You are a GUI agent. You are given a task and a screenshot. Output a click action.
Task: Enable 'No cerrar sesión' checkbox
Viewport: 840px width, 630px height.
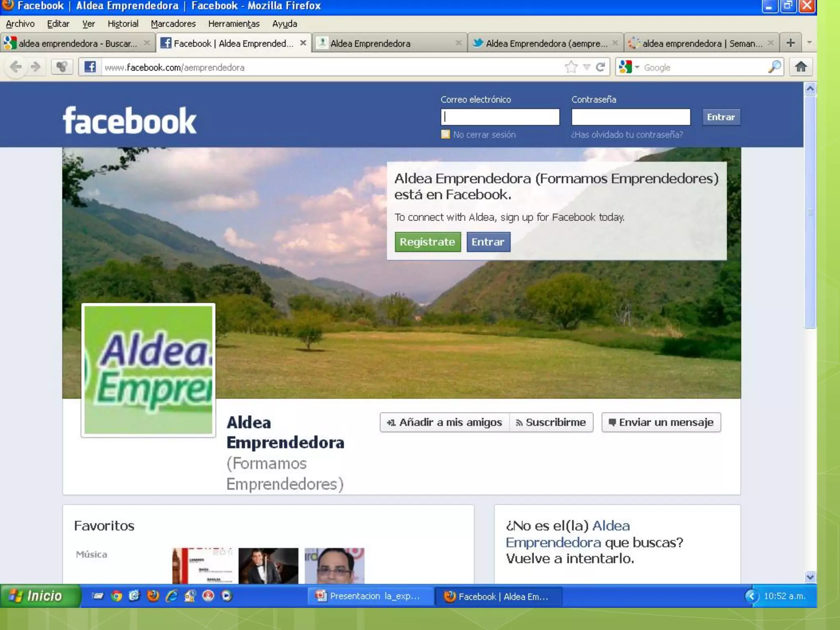(445, 135)
